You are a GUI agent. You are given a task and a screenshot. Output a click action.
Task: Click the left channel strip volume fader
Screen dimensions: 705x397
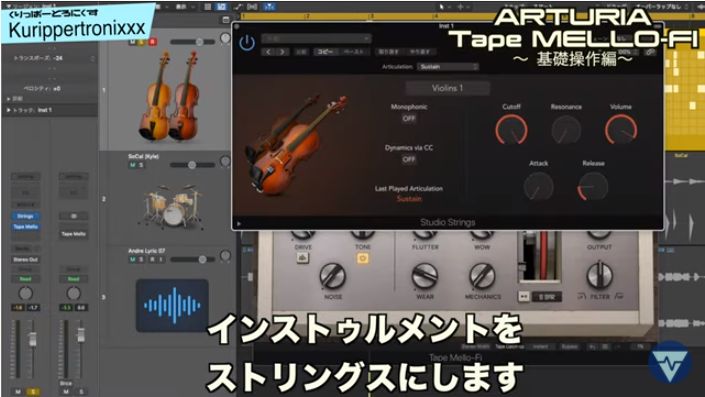pyautogui.click(x=32, y=339)
